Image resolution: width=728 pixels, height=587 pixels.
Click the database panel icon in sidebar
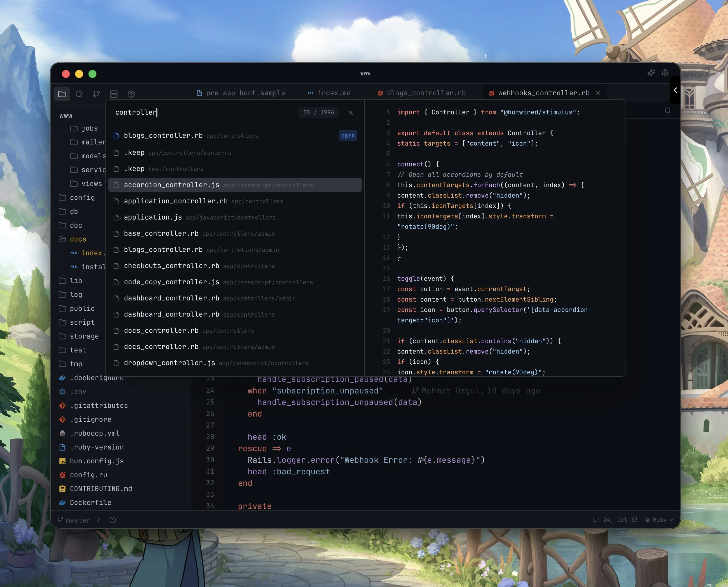point(114,94)
